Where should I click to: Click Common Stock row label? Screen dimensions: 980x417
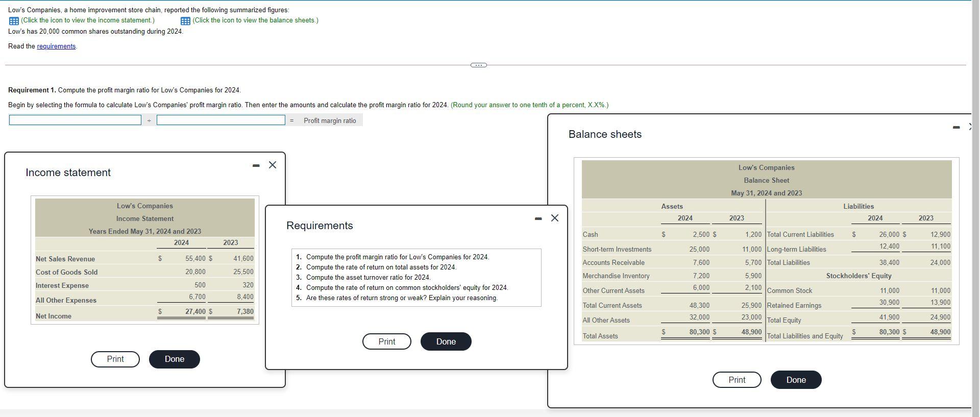point(790,291)
